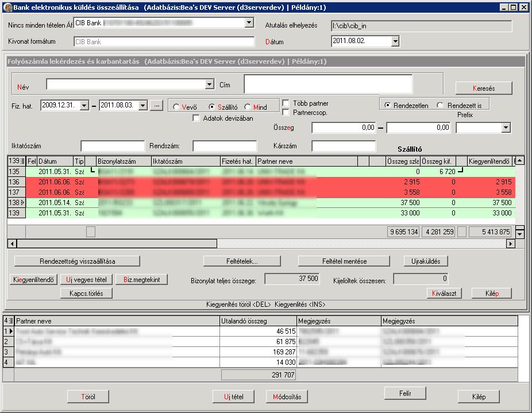Click the grid menu icon of the Partner neve table
The width and height of the screenshot is (532, 413).
[11, 321]
